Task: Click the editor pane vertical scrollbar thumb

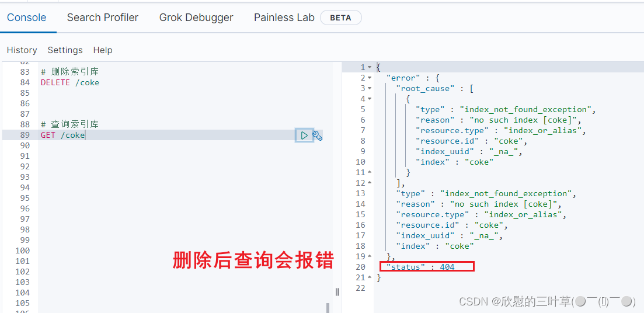Action: point(328,308)
